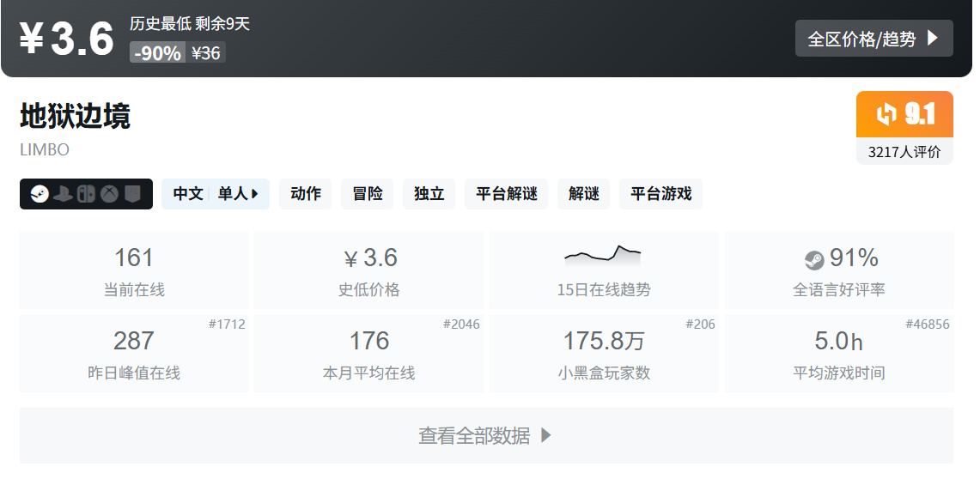Click the #2046 rank label
Viewport: 980px width, 485px height.
coord(461,324)
